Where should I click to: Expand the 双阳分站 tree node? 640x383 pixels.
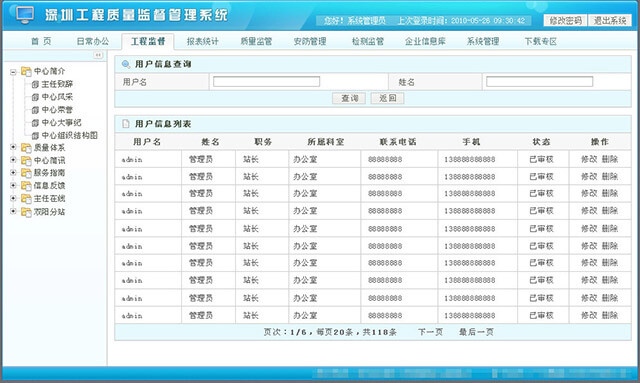pos(13,211)
